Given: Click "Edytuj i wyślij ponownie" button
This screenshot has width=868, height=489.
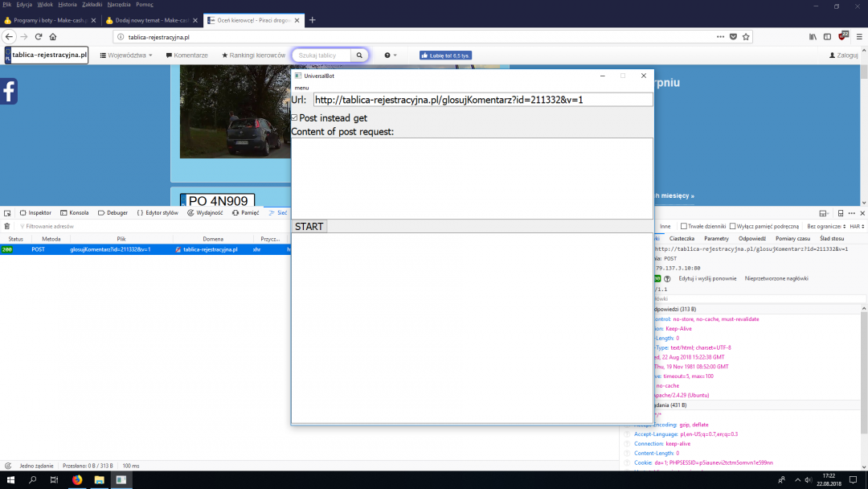Looking at the screenshot, I should click(707, 278).
